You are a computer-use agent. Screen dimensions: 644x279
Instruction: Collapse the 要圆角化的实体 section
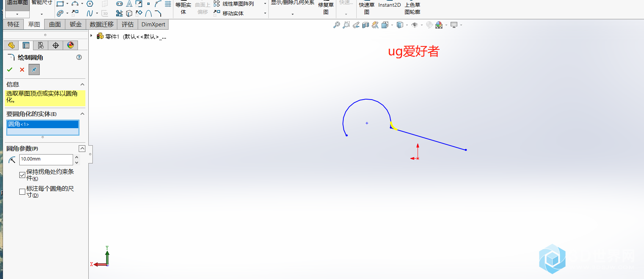(x=82, y=114)
